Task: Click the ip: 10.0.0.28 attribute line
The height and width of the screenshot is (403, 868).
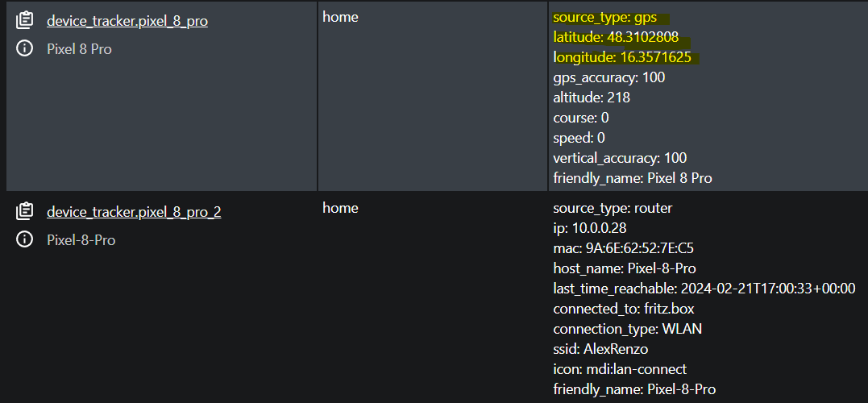Action: 590,228
